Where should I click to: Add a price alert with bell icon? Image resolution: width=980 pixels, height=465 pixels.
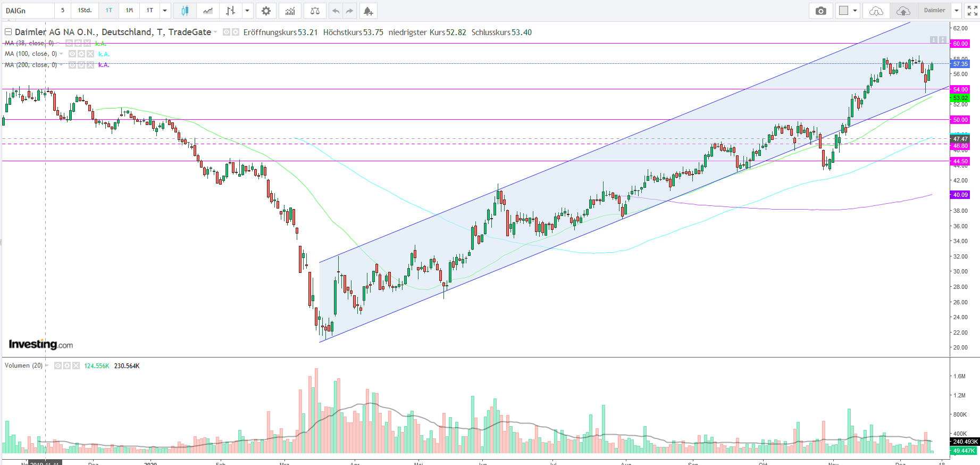pyautogui.click(x=368, y=11)
